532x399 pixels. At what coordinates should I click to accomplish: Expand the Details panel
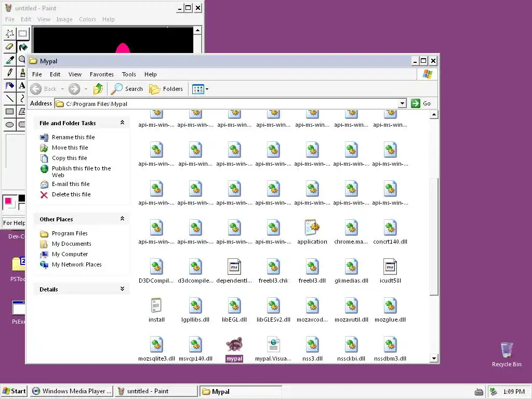[122, 289]
